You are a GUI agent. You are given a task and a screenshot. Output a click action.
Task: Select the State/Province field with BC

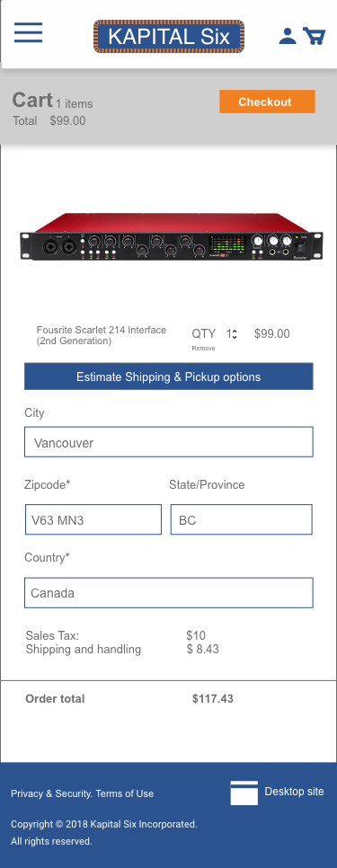[241, 519]
